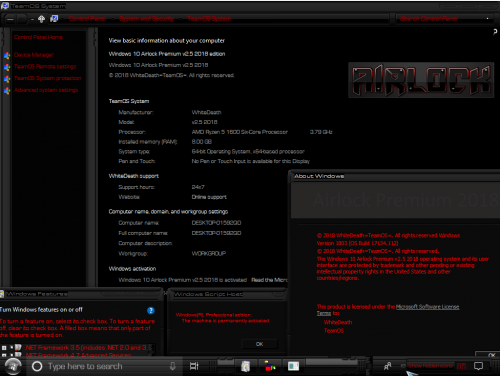Open help with the blue question icon in Windows Features
The width and height of the screenshot is (500, 376).
[151, 311]
